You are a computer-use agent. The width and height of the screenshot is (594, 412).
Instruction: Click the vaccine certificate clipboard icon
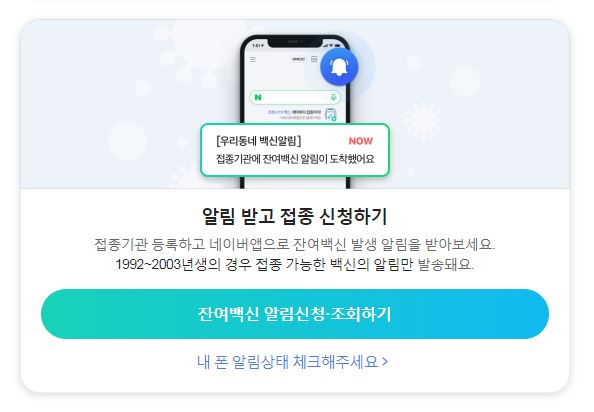[x=330, y=114]
